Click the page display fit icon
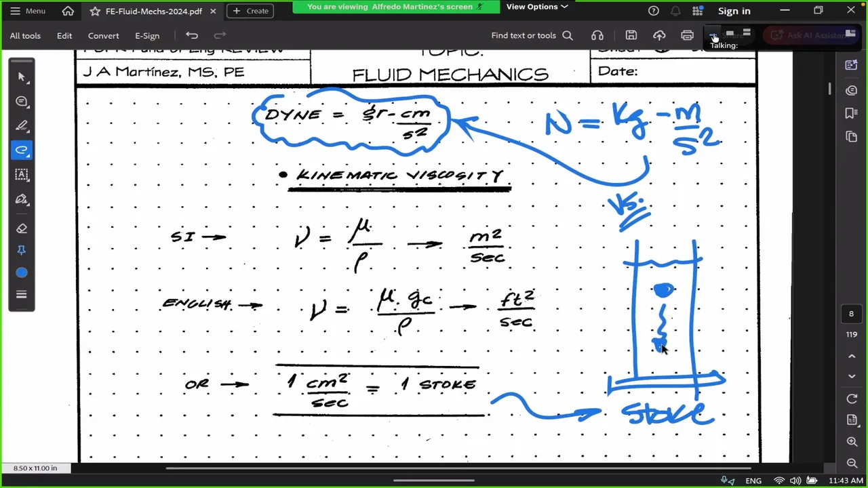The width and height of the screenshot is (868, 488). (852, 420)
